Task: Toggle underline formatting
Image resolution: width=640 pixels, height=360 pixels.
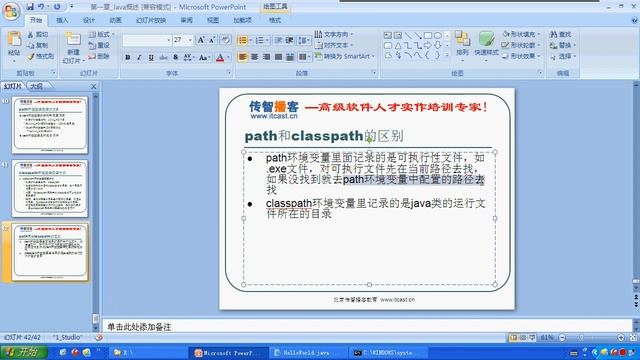Action: click(151, 58)
